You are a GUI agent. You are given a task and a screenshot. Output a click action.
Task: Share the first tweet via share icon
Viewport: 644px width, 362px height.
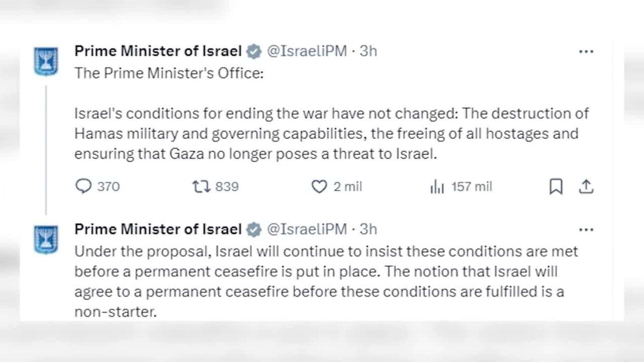click(586, 186)
